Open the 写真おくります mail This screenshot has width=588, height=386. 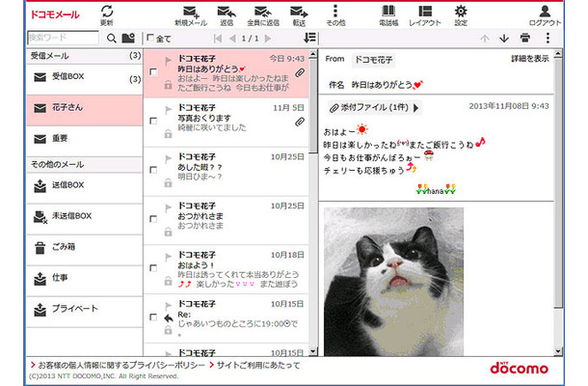coord(227,123)
